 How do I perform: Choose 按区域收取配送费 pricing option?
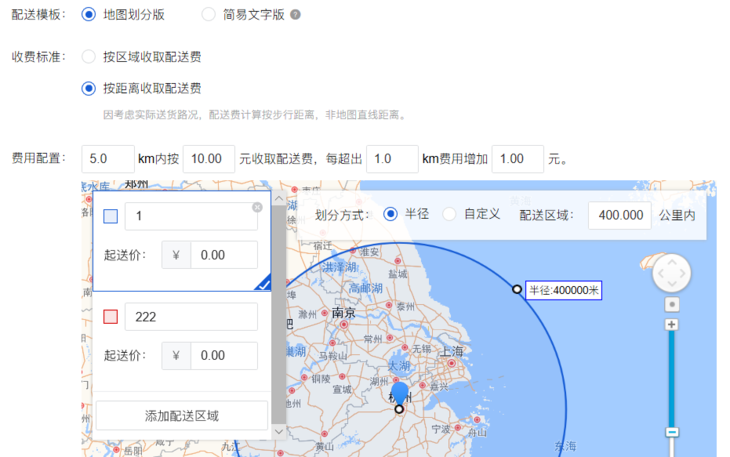pos(88,57)
